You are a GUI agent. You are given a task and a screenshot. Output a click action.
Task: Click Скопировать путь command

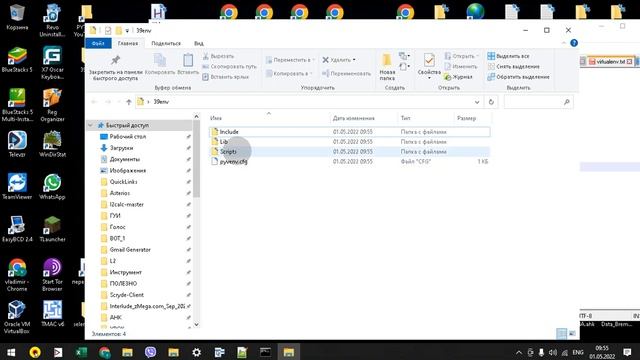(229, 67)
